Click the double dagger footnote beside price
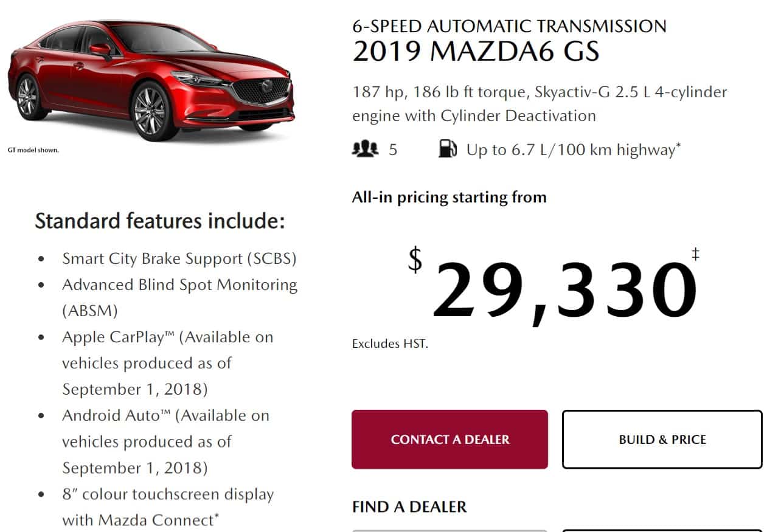Viewport: 781px width, 532px height. (x=695, y=254)
